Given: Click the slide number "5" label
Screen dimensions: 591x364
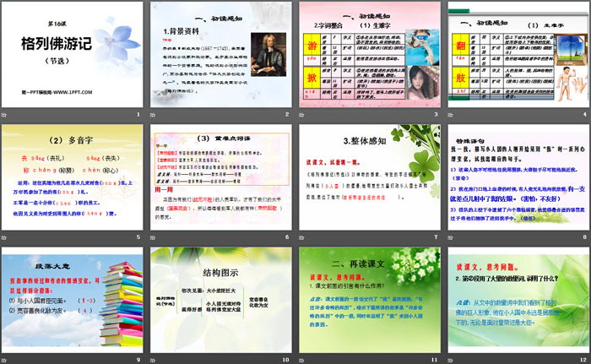Looking at the screenshot, I should click(x=138, y=236).
